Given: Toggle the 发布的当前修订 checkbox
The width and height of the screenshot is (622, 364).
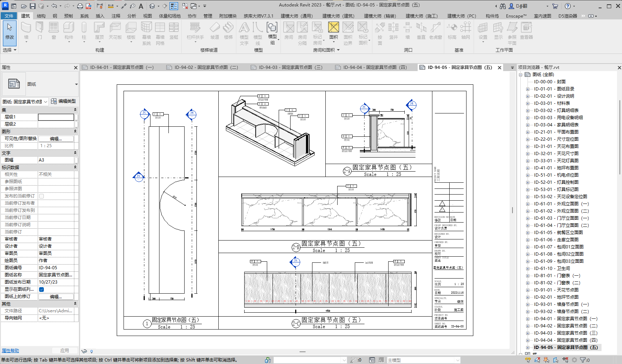Looking at the screenshot, I should click(x=42, y=196).
